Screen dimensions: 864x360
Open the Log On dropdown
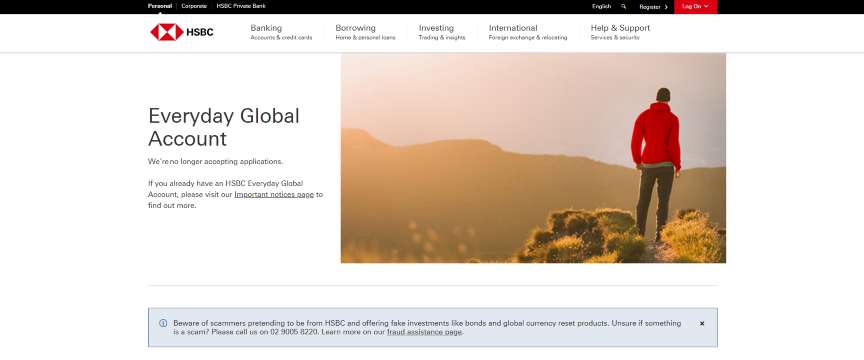coord(695,7)
